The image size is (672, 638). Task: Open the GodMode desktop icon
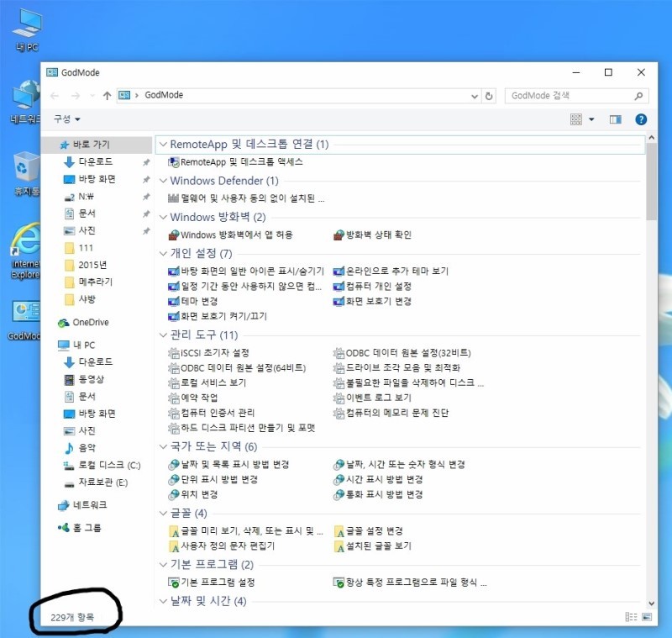pyautogui.click(x=25, y=320)
